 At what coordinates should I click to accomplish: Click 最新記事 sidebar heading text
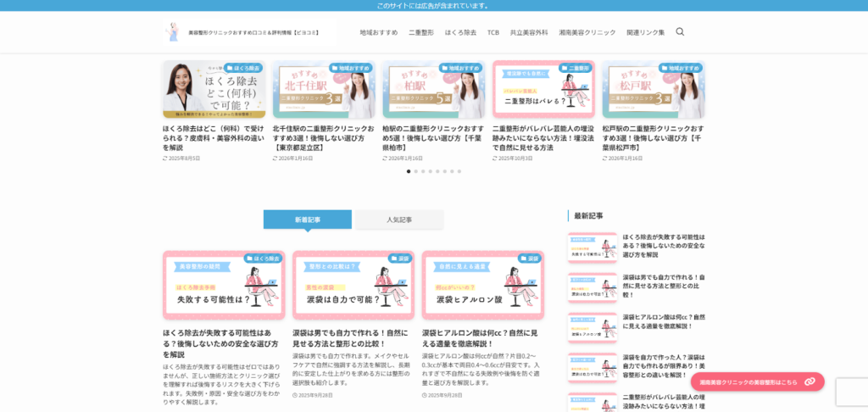pyautogui.click(x=588, y=215)
